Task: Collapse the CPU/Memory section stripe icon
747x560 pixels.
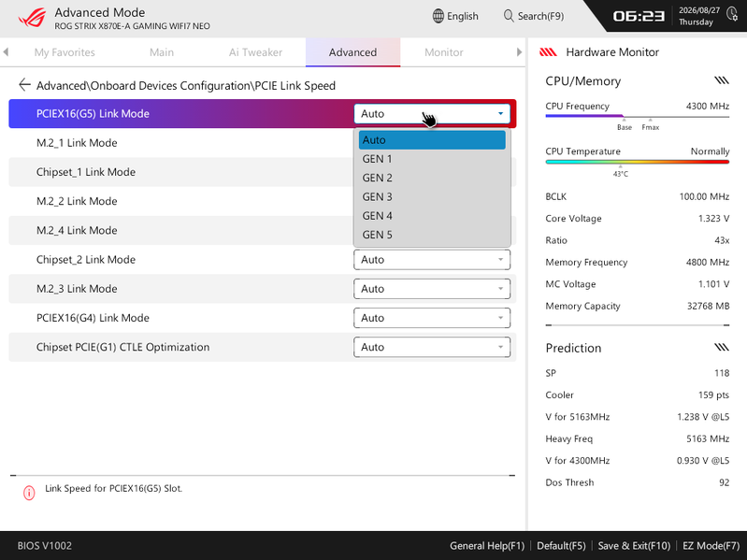Action: [x=722, y=80]
